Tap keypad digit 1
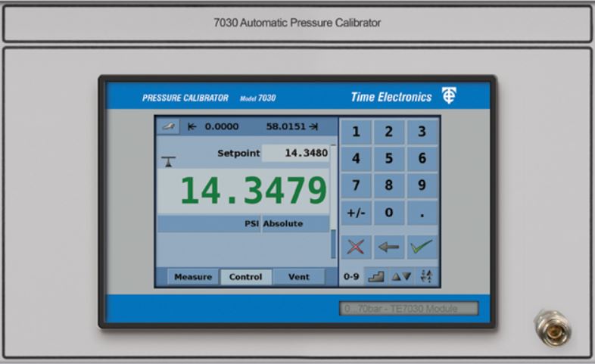This screenshot has width=595, height=364. pos(356,132)
